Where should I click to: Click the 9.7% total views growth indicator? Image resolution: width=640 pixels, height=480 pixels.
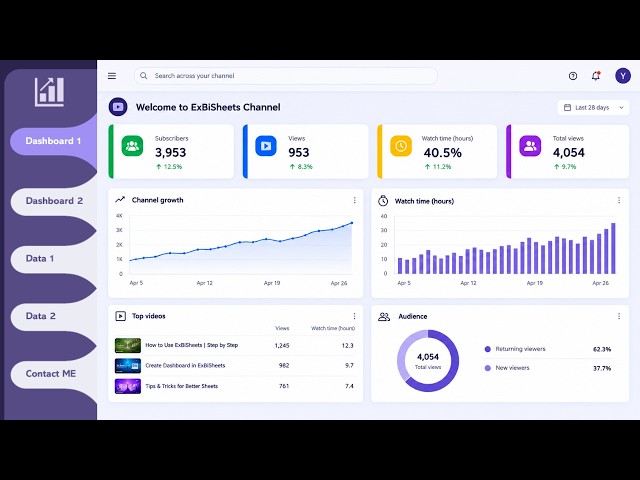[x=565, y=167]
